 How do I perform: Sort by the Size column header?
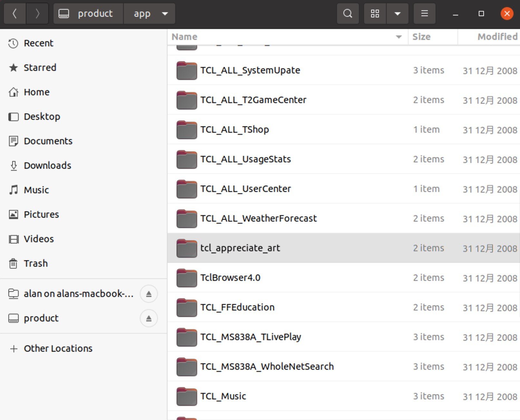421,37
